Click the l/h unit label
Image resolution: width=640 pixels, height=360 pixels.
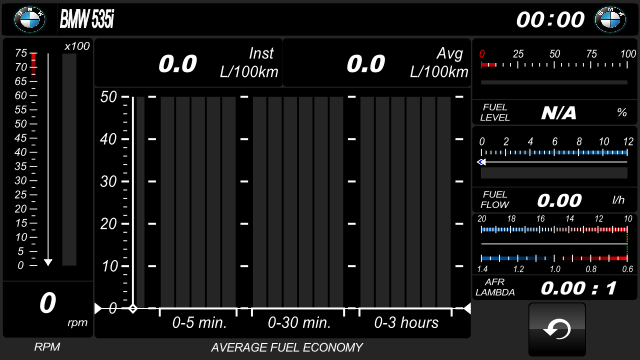click(x=618, y=200)
